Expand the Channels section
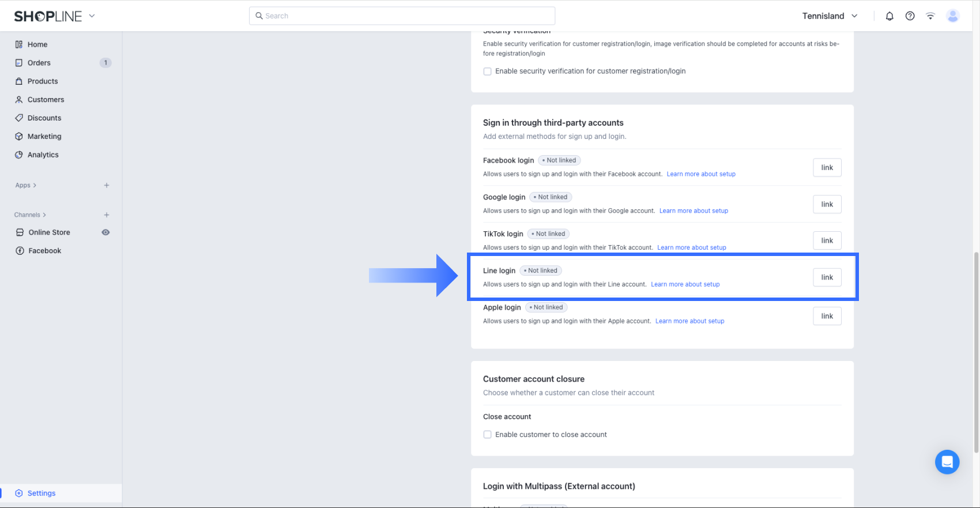Viewport: 980px width, 508px height. [30, 215]
